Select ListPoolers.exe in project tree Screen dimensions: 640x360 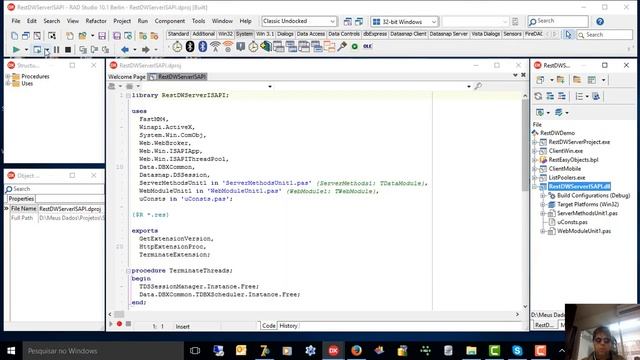(567, 178)
